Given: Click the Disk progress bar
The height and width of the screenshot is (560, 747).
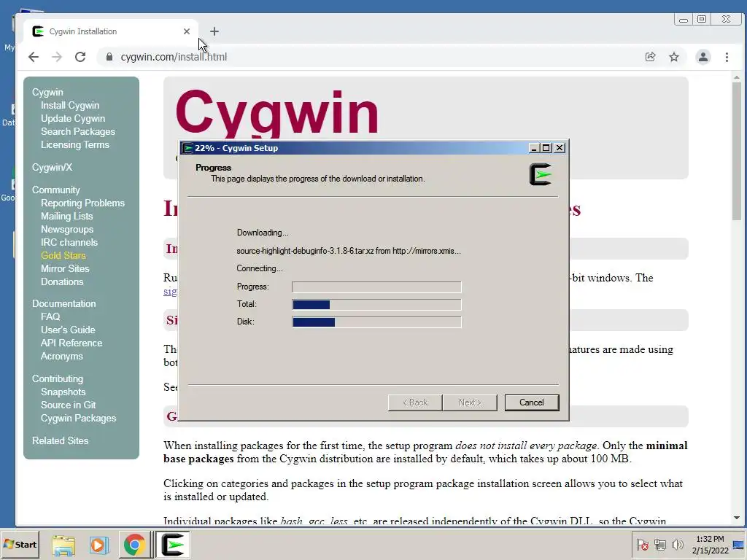Looking at the screenshot, I should 376,322.
